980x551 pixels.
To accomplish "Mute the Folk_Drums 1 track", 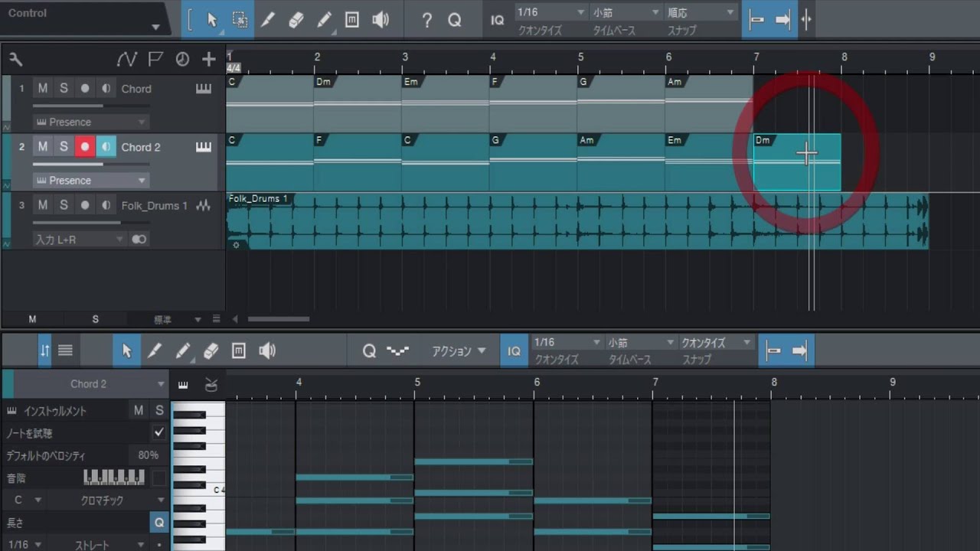I will 43,205.
